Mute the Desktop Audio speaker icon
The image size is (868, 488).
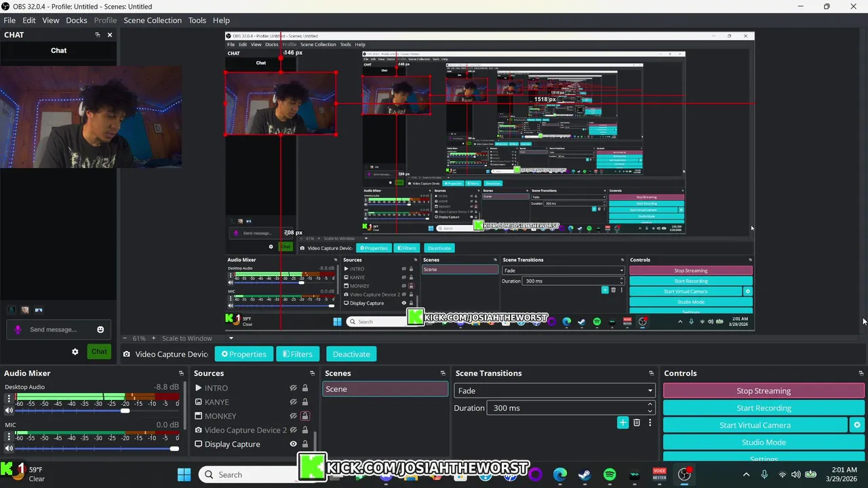(x=9, y=411)
